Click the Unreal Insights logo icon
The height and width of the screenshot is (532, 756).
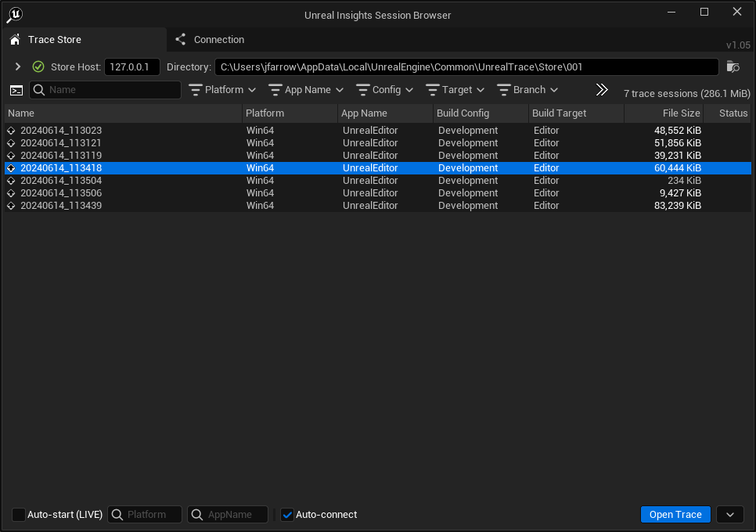tap(14, 15)
